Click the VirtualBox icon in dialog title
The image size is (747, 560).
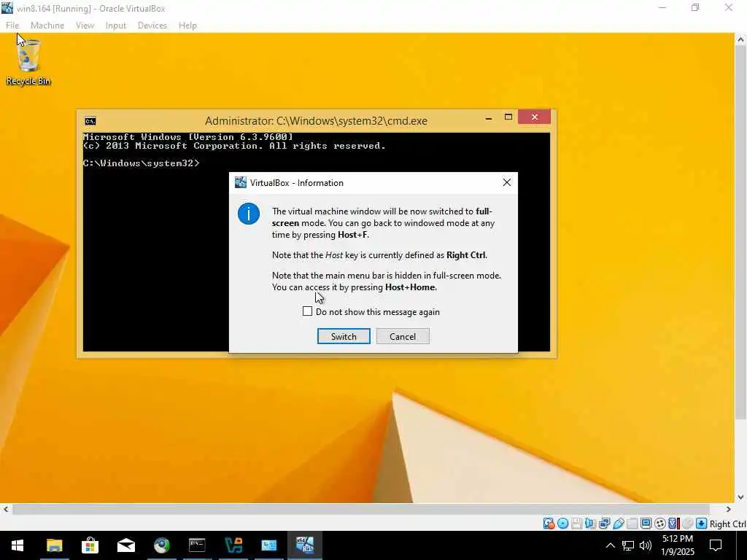coord(241,182)
